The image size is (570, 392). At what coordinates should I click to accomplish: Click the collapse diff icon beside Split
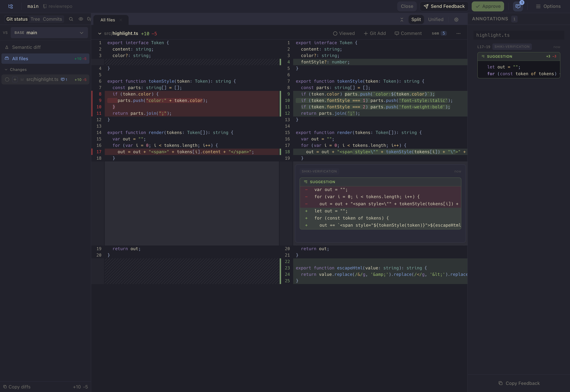point(402,20)
